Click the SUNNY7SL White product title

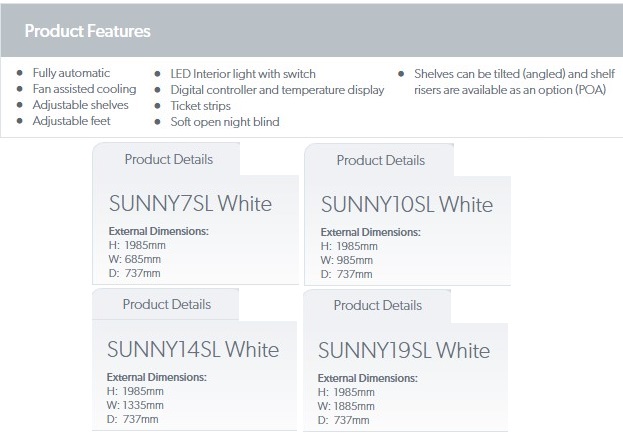pyautogui.click(x=190, y=203)
